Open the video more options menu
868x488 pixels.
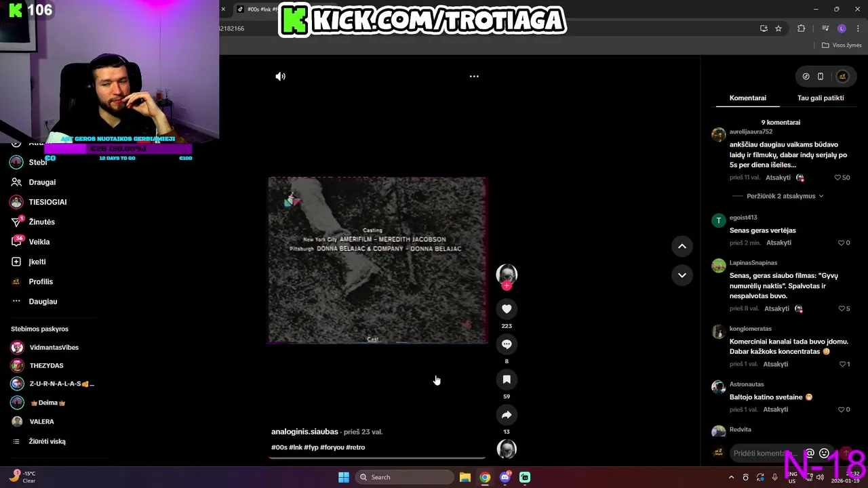[x=474, y=77]
